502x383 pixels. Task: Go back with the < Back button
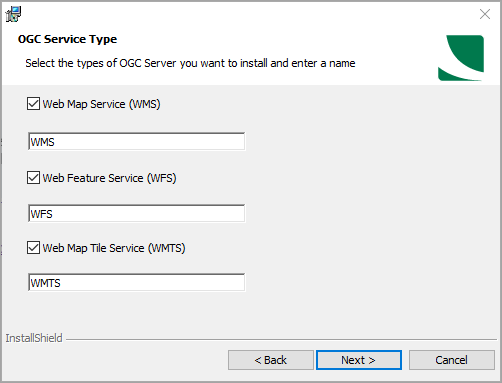[271, 360]
